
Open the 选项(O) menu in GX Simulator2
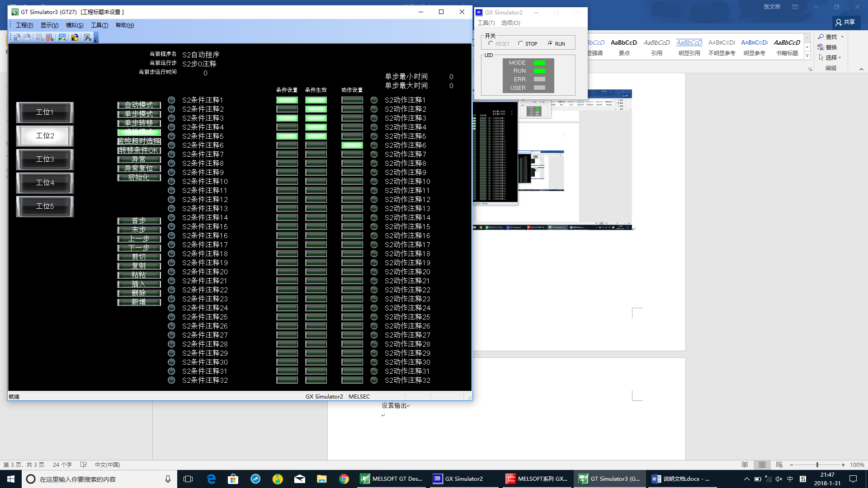coord(510,23)
